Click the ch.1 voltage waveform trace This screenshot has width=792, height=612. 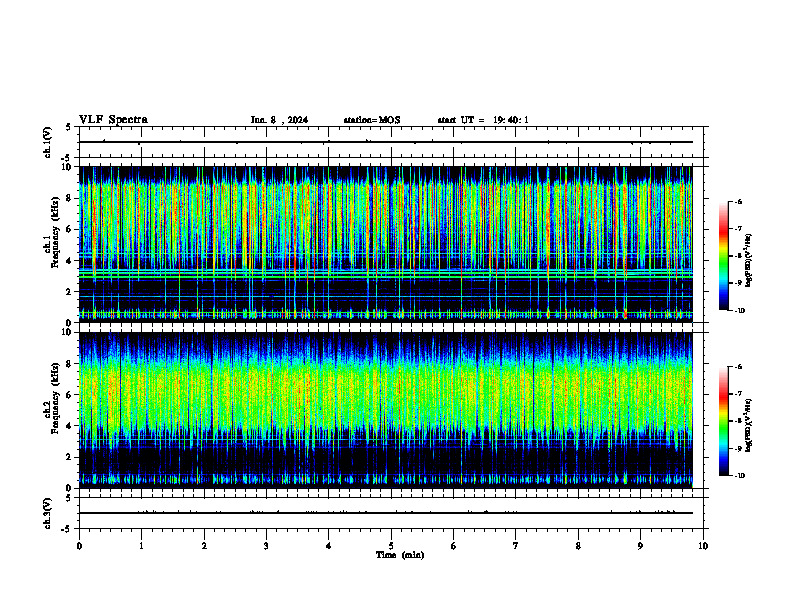coord(386,142)
